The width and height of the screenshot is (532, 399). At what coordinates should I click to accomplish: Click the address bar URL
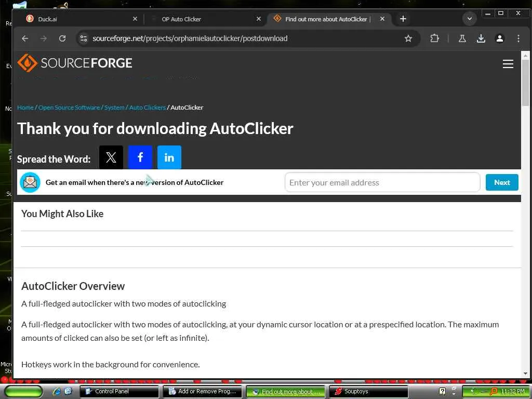coord(190,38)
